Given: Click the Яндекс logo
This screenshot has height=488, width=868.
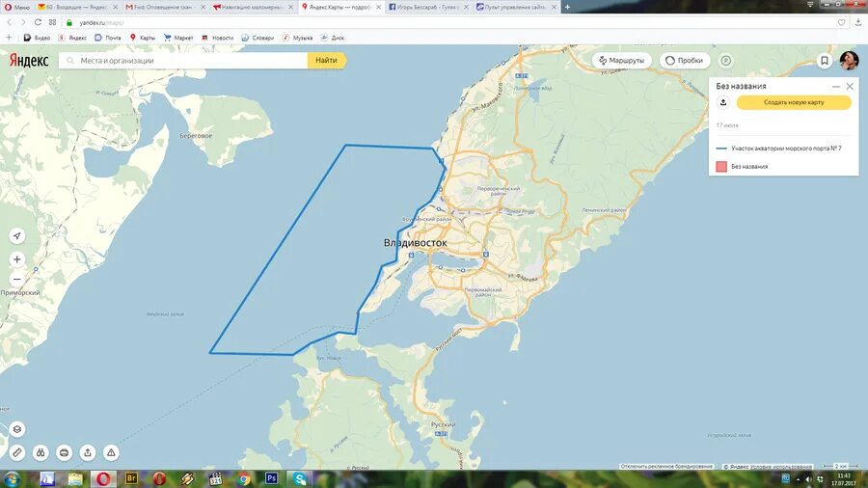Looking at the screenshot, I should [29, 61].
